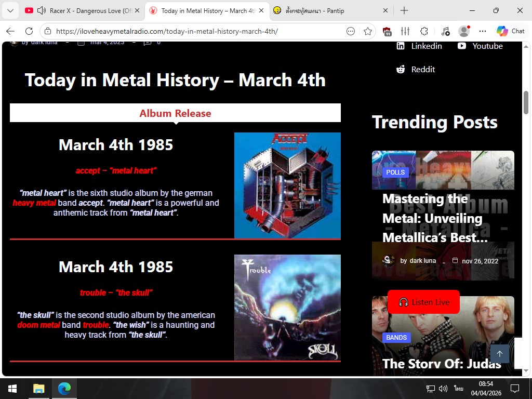Open the Windows Start menu
Screen dimensions: 532x399
click(12, 389)
